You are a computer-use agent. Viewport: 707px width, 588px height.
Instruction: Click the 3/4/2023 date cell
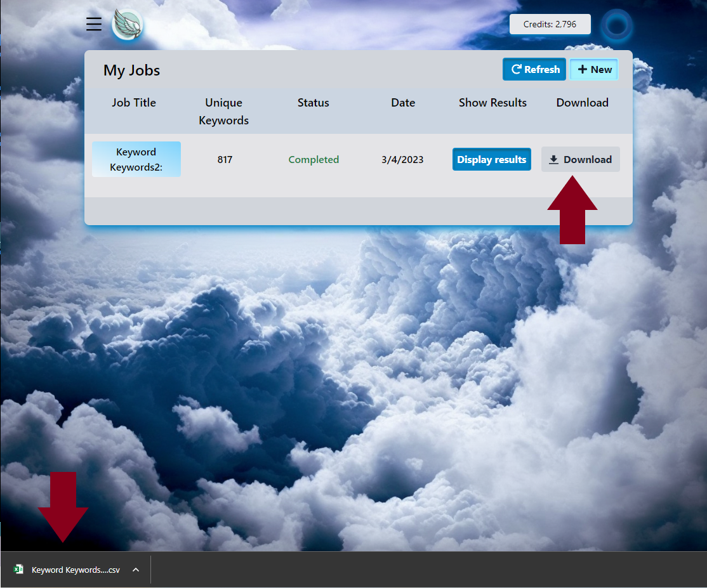[x=402, y=159]
